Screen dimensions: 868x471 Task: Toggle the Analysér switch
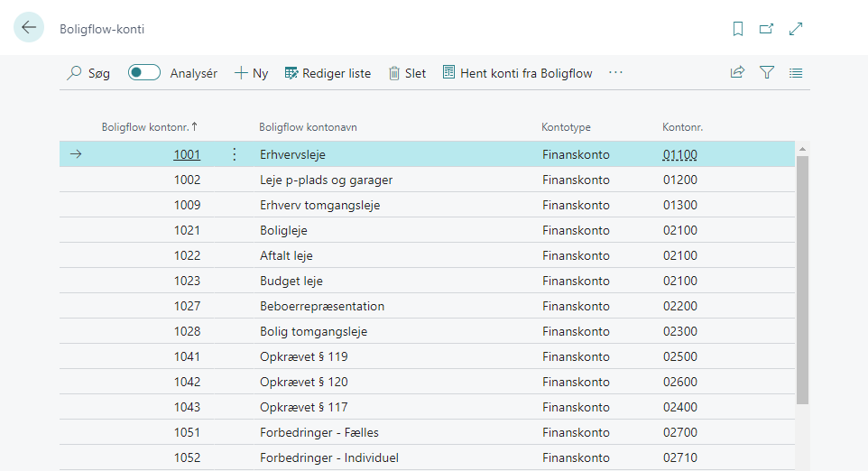click(144, 72)
